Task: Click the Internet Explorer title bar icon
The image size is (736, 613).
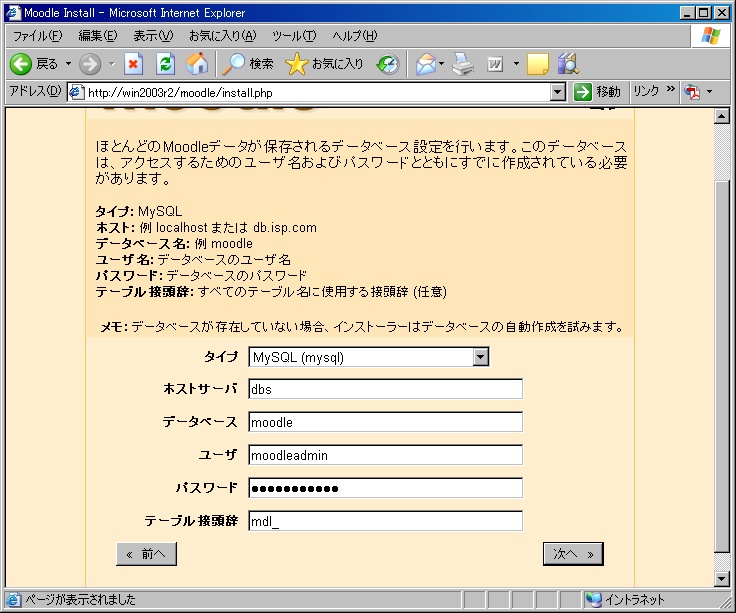Action: [x=12, y=12]
